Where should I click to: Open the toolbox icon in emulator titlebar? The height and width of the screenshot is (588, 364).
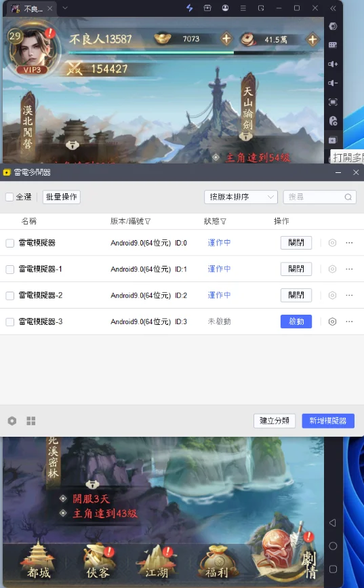(x=207, y=8)
